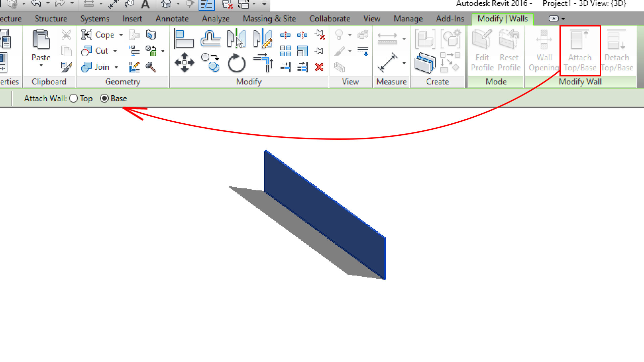The height and width of the screenshot is (362, 644).
Task: Select the Top radio button
Action: 73,99
